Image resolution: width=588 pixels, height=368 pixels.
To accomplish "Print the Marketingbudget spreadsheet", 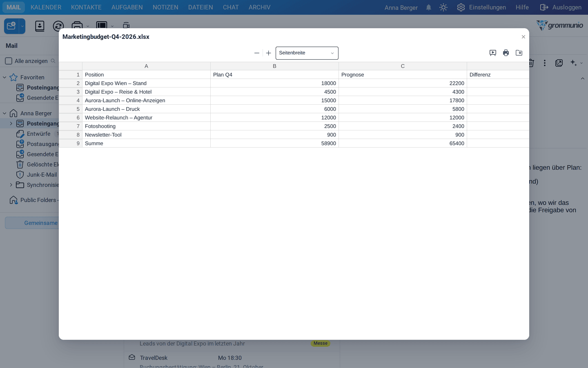I will point(506,53).
